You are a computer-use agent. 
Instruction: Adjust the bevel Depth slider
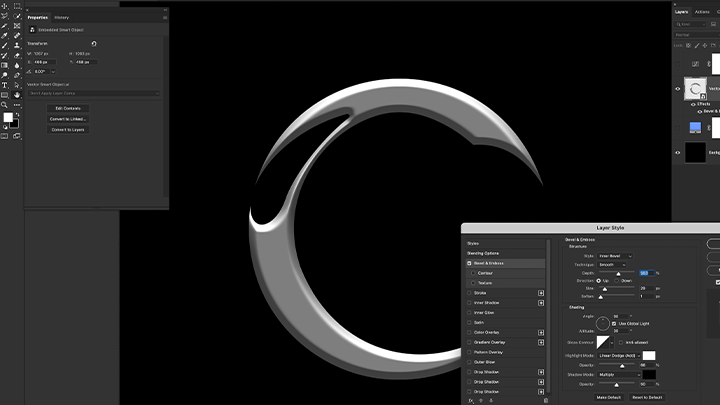click(618, 274)
